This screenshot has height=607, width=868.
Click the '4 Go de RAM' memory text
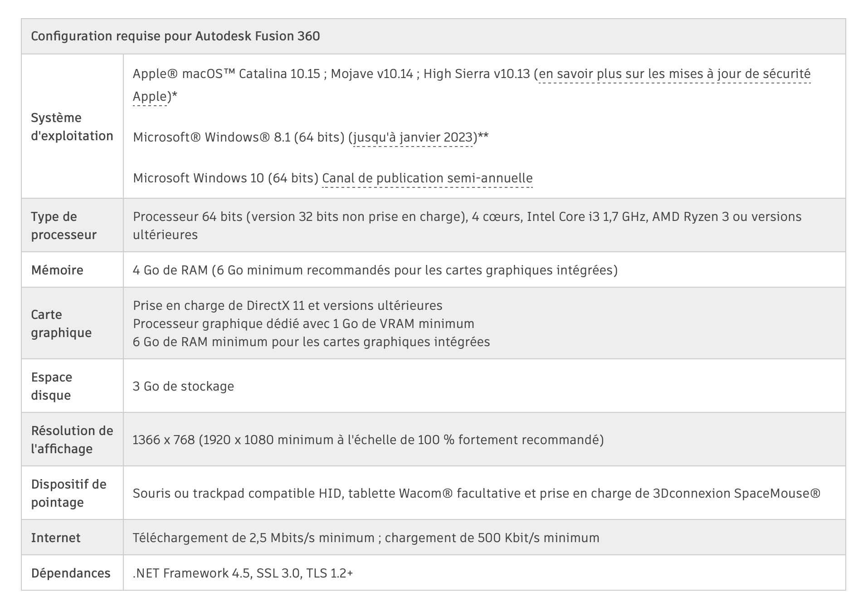click(170, 270)
